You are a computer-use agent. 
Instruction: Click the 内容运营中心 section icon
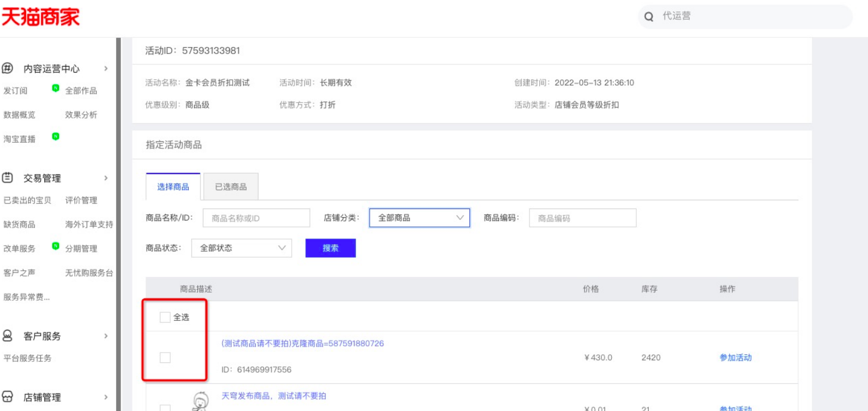tap(8, 68)
